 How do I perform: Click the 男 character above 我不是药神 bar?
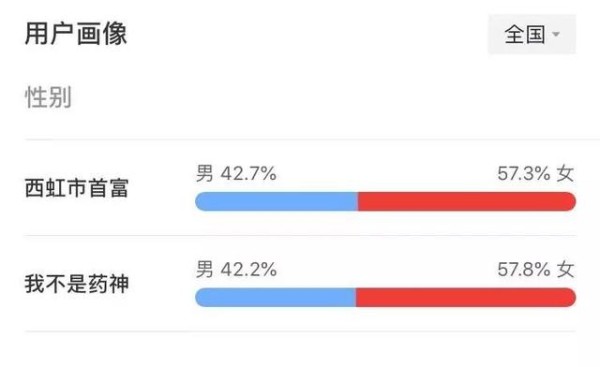click(x=205, y=269)
